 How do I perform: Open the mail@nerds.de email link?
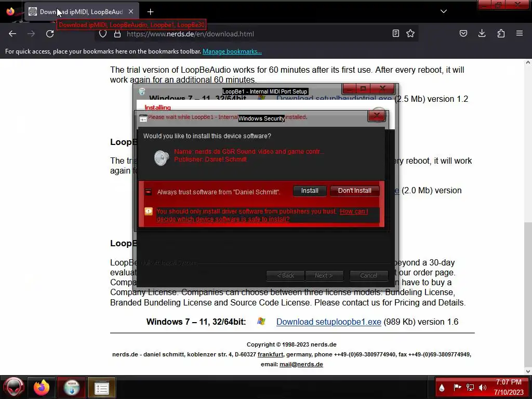[x=301, y=364]
